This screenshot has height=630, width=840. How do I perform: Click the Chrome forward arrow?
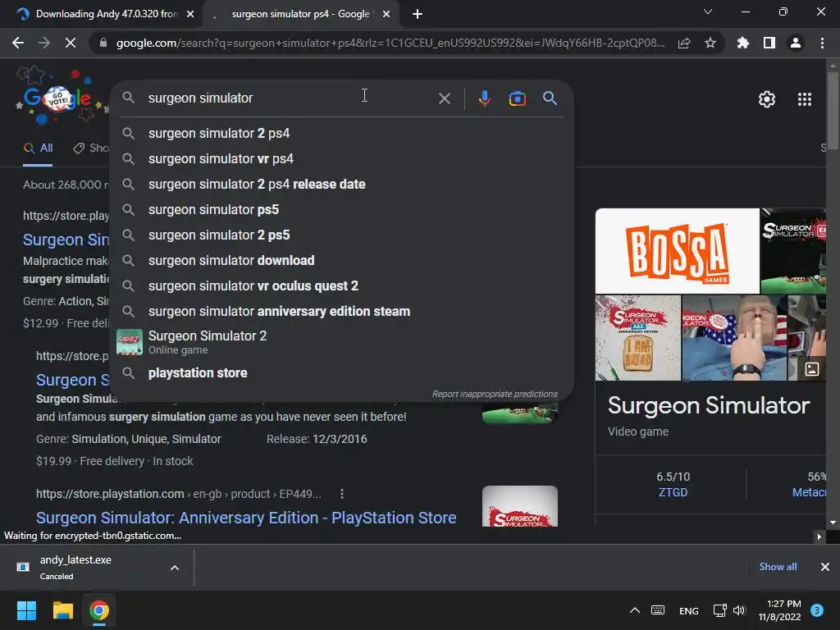tap(44, 43)
